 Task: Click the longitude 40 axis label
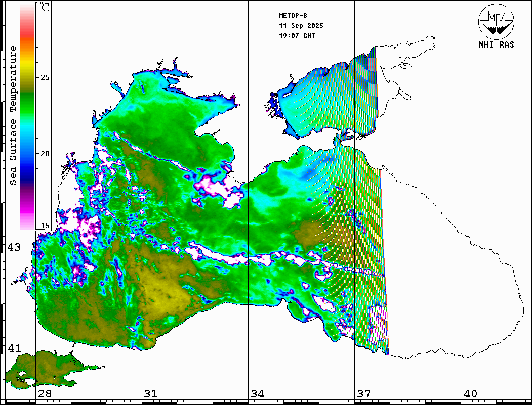470,394
